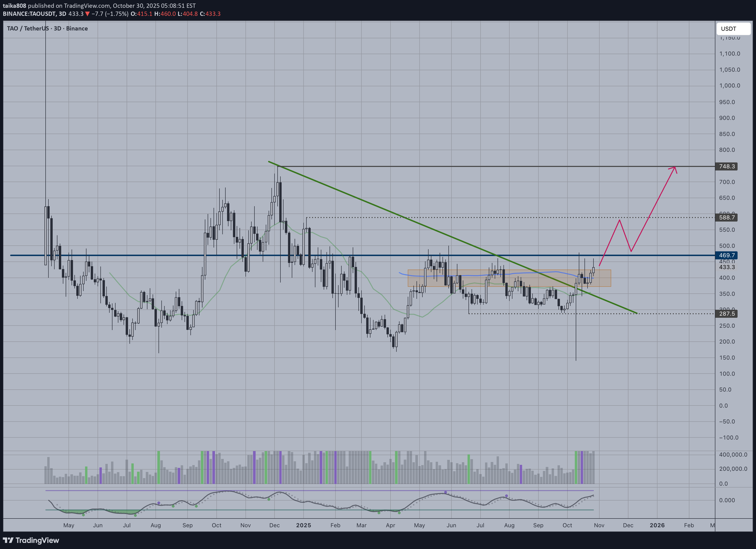
Task: Click the purple dot on oscillator near June
Action: 445,492
